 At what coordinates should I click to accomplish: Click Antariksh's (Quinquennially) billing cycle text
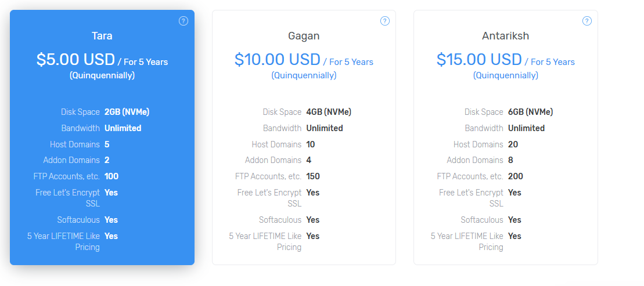pos(505,75)
